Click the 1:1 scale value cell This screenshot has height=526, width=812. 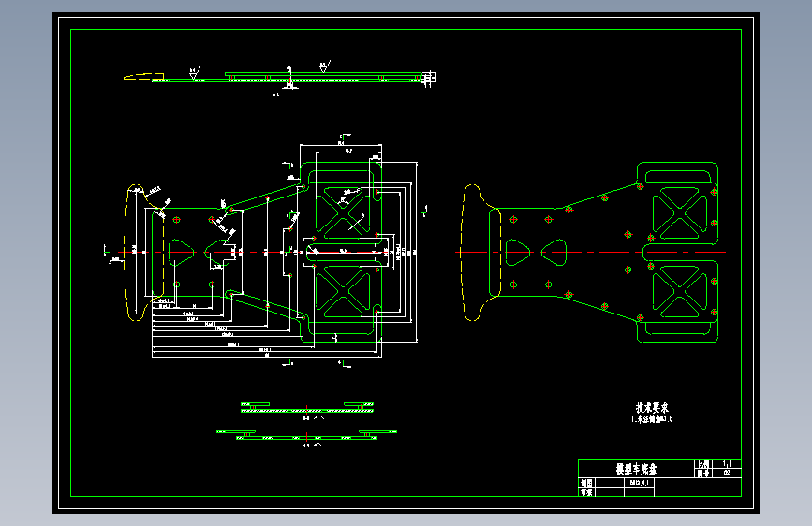[727, 464]
